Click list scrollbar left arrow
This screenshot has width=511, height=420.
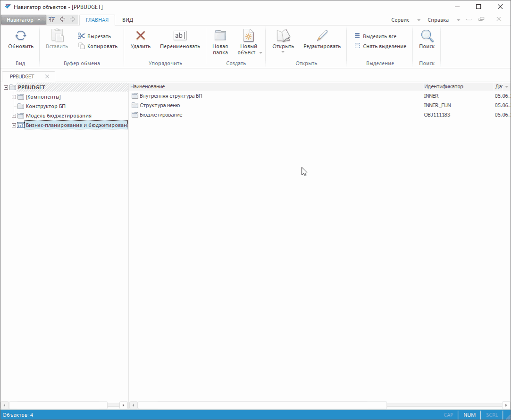133,405
